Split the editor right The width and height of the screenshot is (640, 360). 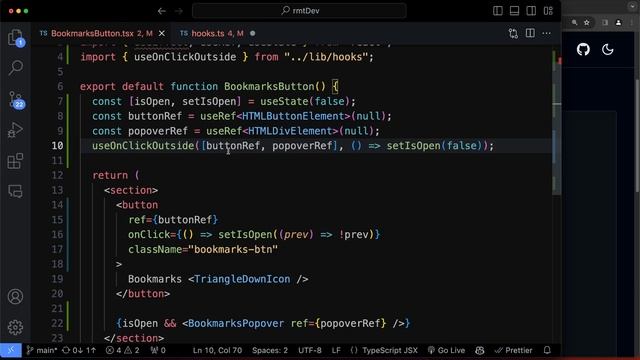pos(530,33)
